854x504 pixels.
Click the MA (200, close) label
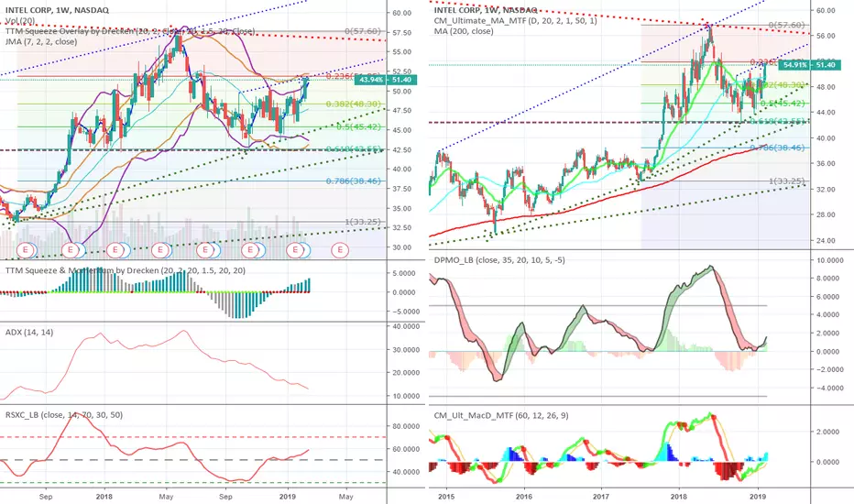coord(464,31)
